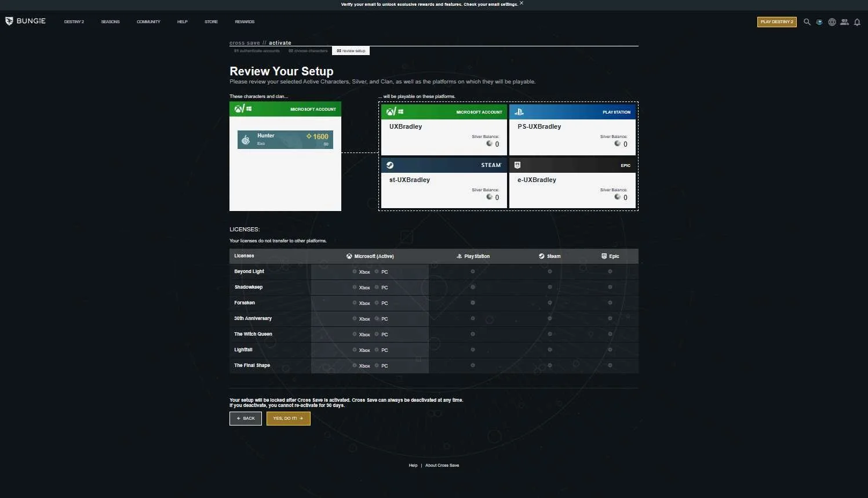Viewport: 868px width, 498px height.
Task: Click the silver coin icon under st-UXBradley
Action: tap(489, 197)
